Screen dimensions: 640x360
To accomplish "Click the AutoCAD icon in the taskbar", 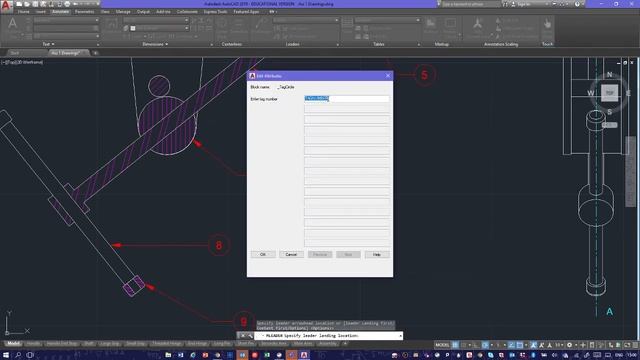I will [x=304, y=355].
